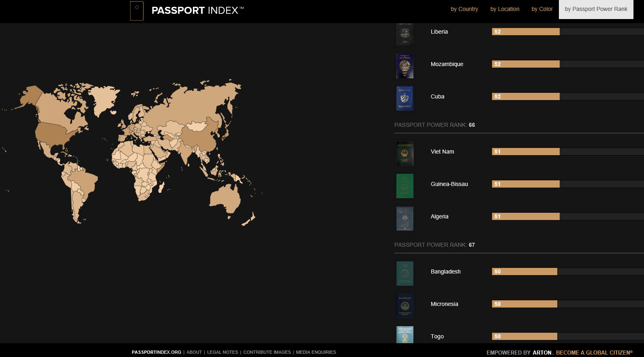This screenshot has width=644, height=357.
Task: Select the by Passport Power Rank tab
Action: pyautogui.click(x=596, y=9)
